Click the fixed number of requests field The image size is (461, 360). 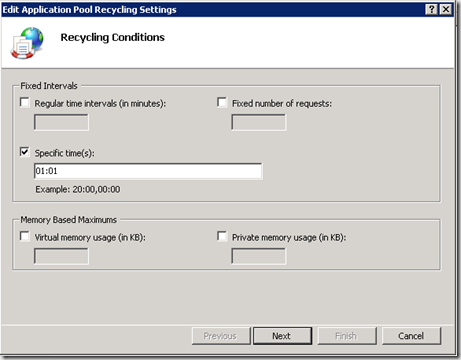click(x=259, y=122)
